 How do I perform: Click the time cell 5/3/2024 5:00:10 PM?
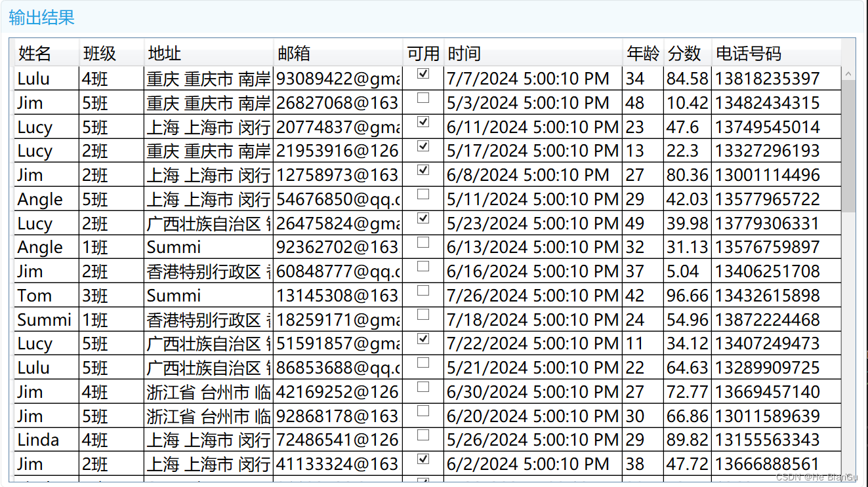533,103
